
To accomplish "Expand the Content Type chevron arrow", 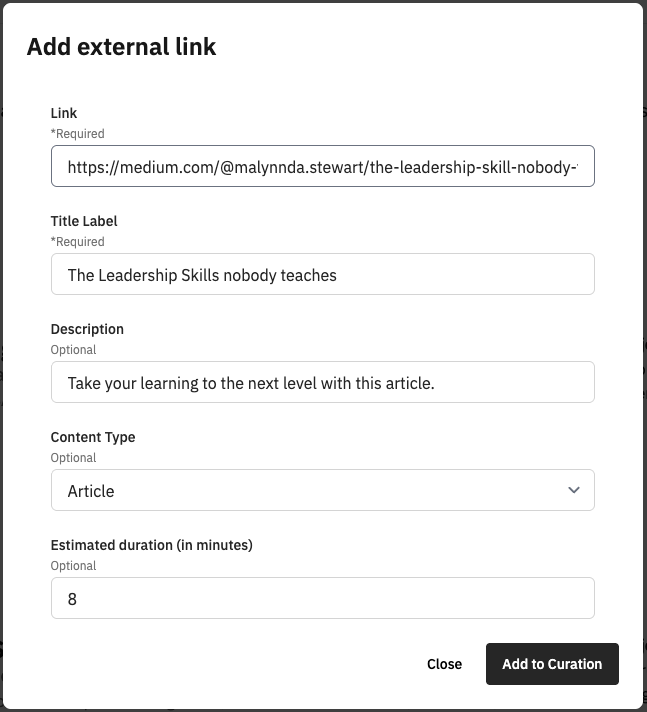I will pos(574,490).
